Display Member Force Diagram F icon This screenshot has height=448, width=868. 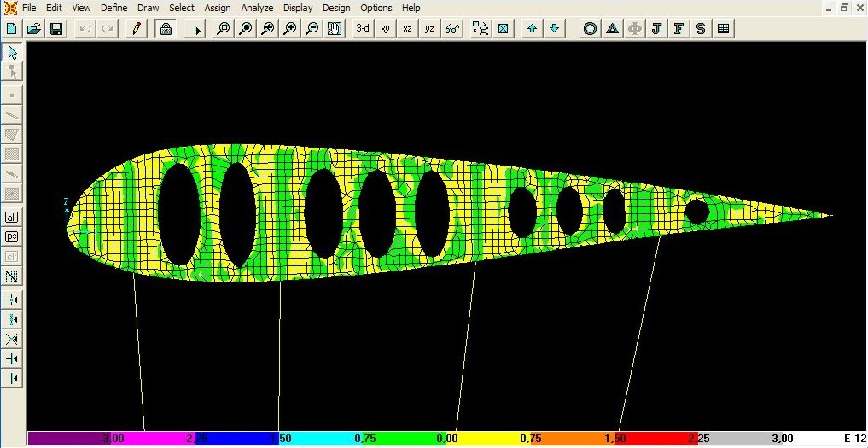click(x=679, y=28)
